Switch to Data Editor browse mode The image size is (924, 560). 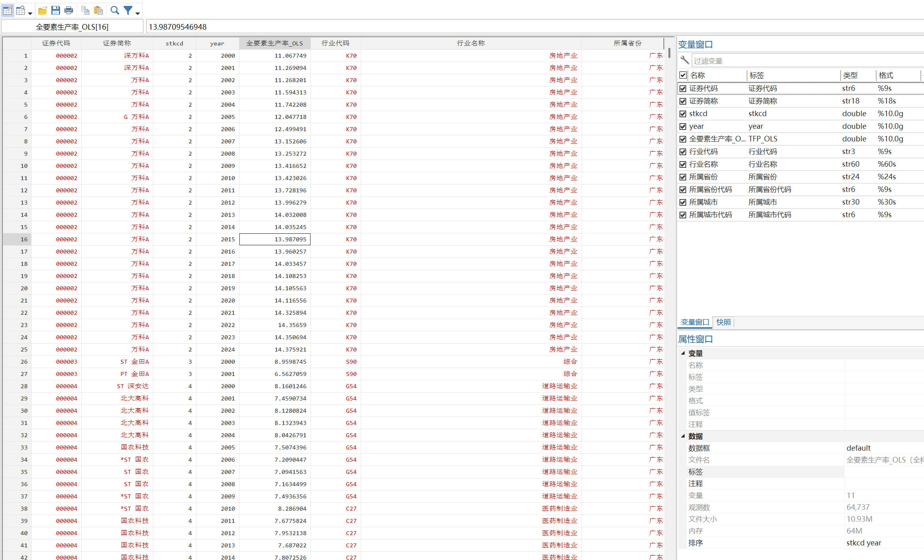pos(21,11)
